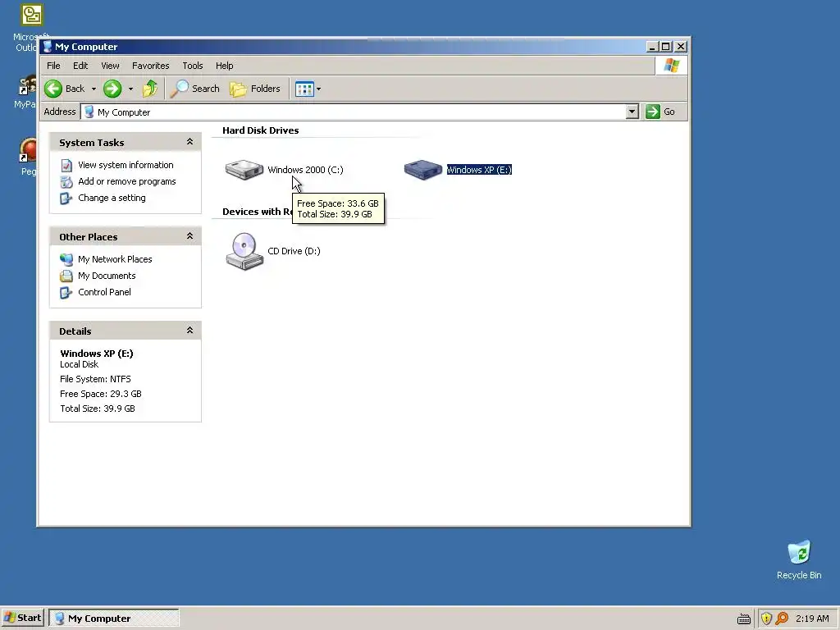Expand the Address bar dropdown

tap(632, 112)
